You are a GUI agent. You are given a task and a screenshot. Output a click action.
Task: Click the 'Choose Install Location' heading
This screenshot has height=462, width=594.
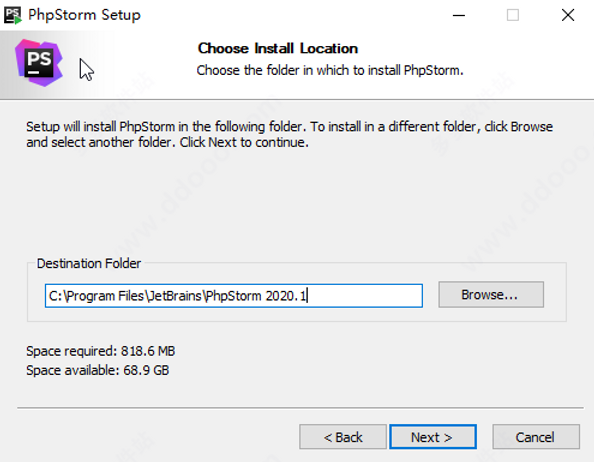point(278,48)
